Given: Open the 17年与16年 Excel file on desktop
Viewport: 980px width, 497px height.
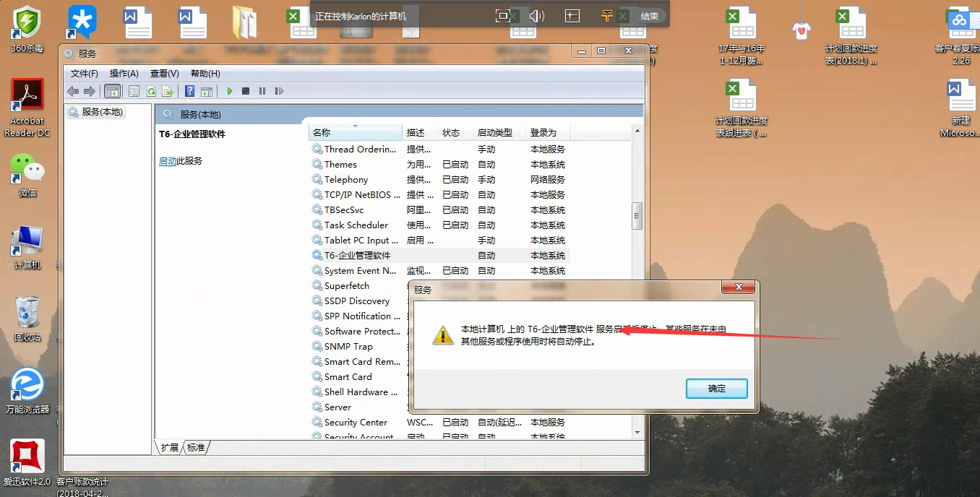Looking at the screenshot, I should click(742, 36).
